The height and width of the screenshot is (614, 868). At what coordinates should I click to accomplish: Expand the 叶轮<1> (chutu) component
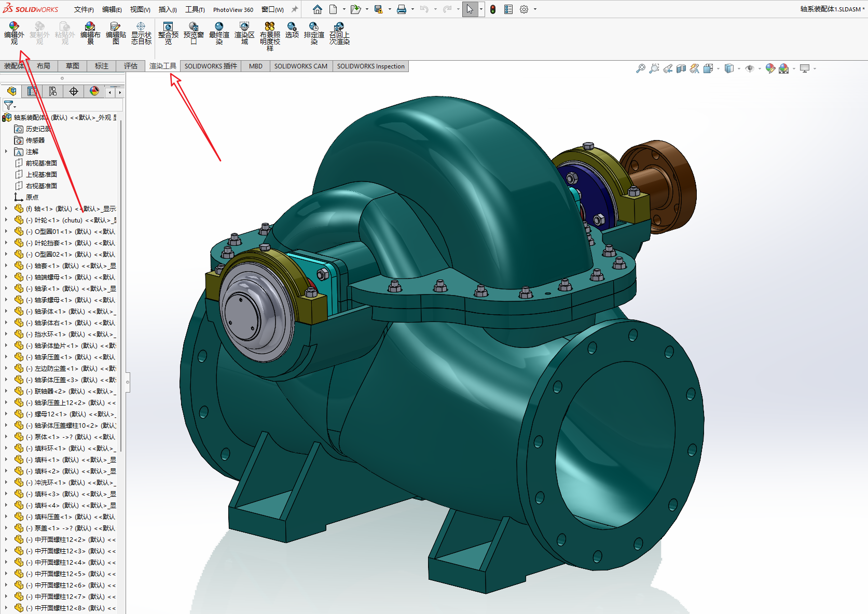pos(6,220)
